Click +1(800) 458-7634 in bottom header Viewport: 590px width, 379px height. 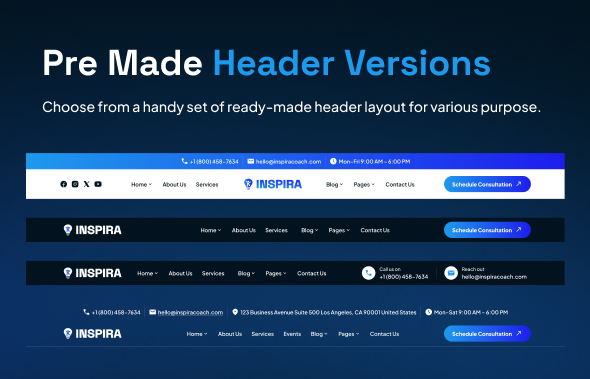coord(116,312)
